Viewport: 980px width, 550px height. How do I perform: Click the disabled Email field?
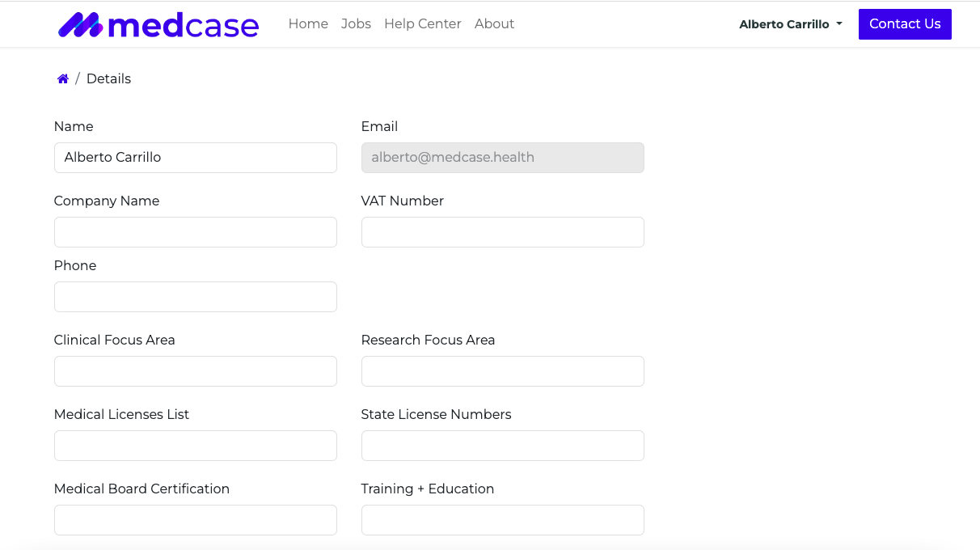click(x=503, y=158)
